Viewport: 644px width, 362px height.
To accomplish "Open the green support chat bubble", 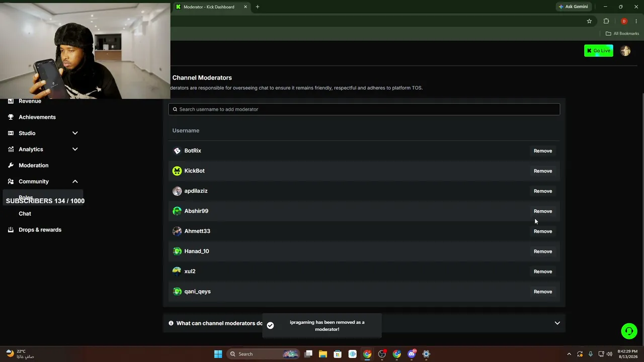I will click(629, 331).
